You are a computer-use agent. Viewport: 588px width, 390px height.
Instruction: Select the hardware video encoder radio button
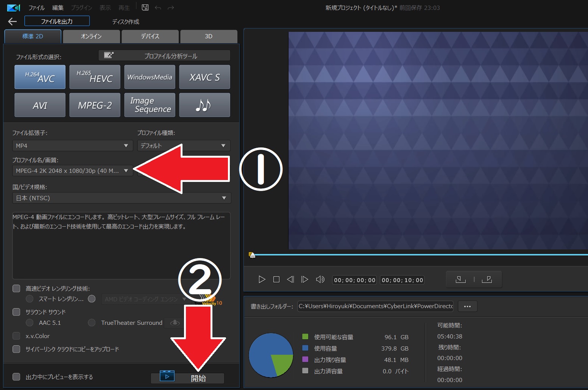(92, 299)
